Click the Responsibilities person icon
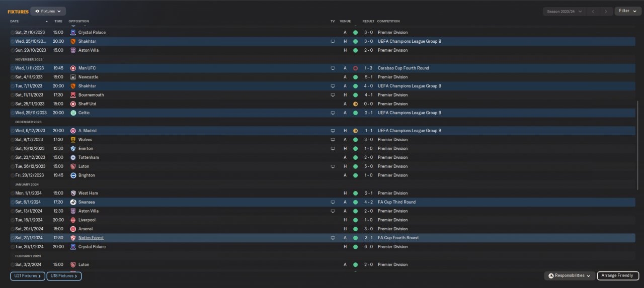Viewport: 644px width, 288px height. [551, 276]
